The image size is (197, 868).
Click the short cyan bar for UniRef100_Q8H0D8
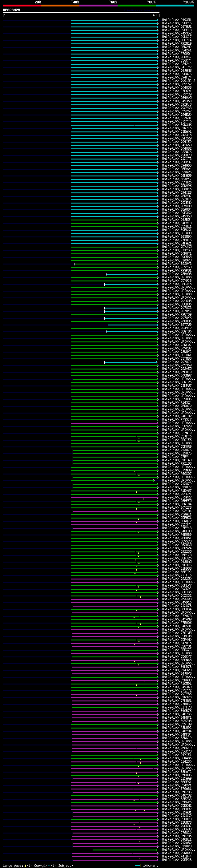point(132,274)
